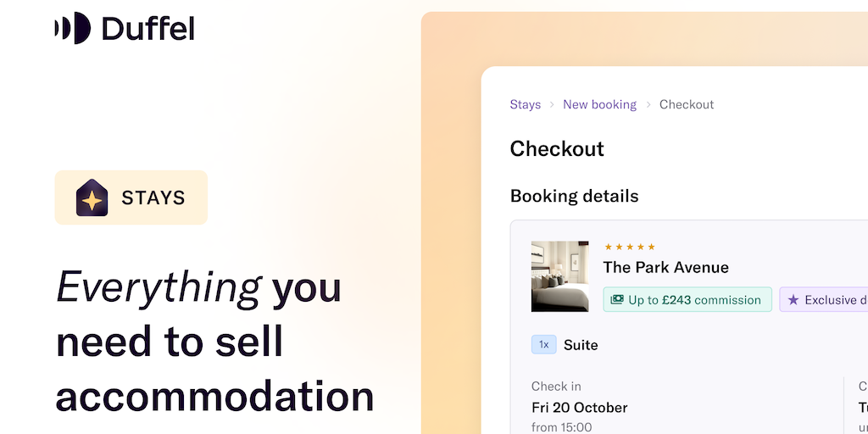The image size is (868, 434).
Task: Click the cash icon in commission badge
Action: coord(617,299)
